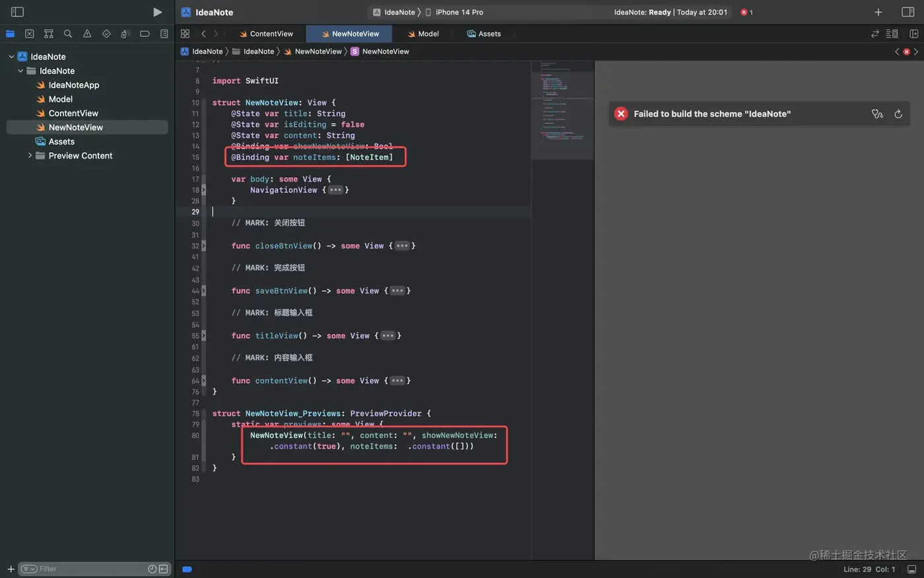
Task: Open the Report navigator
Action: click(164, 34)
